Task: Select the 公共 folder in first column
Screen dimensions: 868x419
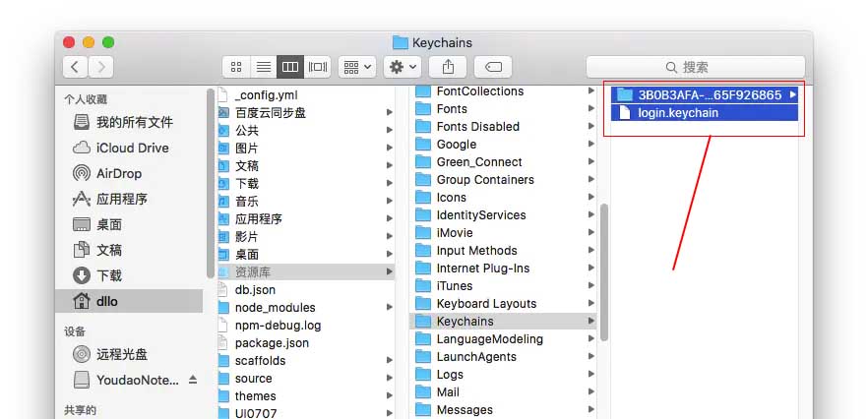Action: 306,131
